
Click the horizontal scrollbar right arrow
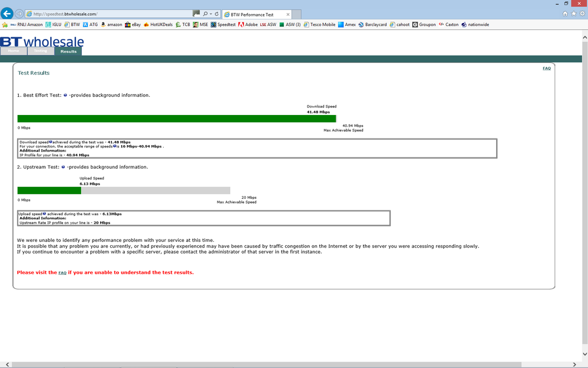pyautogui.click(x=574, y=364)
